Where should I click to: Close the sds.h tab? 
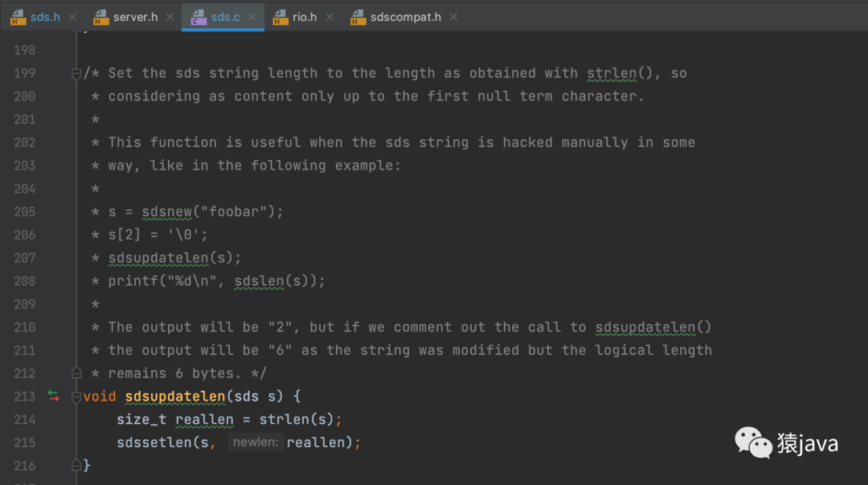[x=72, y=17]
